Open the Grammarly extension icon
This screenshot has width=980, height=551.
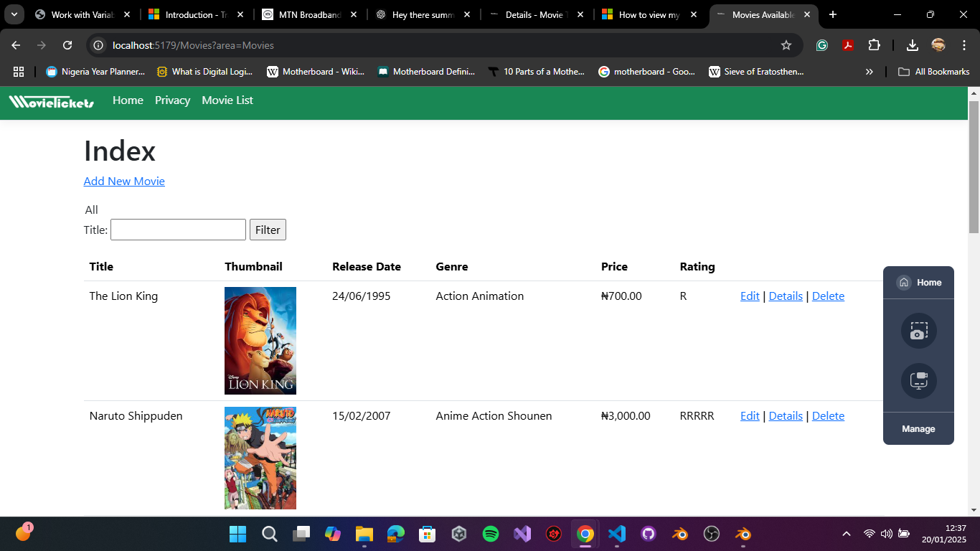pyautogui.click(x=822, y=45)
